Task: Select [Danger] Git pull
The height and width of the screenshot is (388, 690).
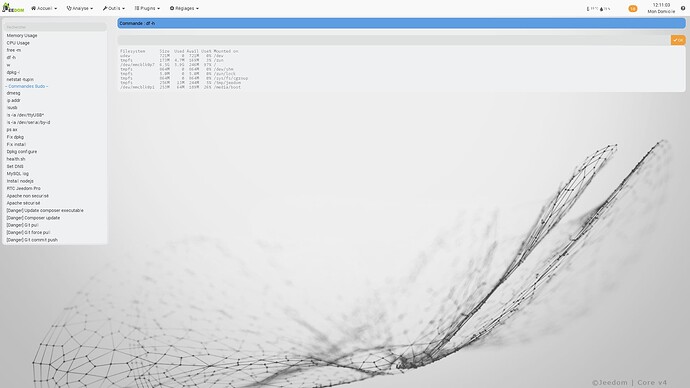Action: click(22, 225)
